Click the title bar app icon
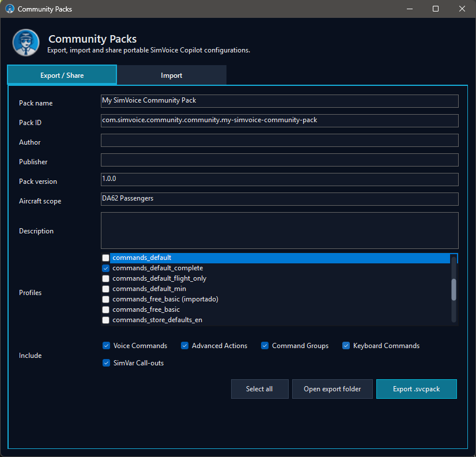 (10, 9)
